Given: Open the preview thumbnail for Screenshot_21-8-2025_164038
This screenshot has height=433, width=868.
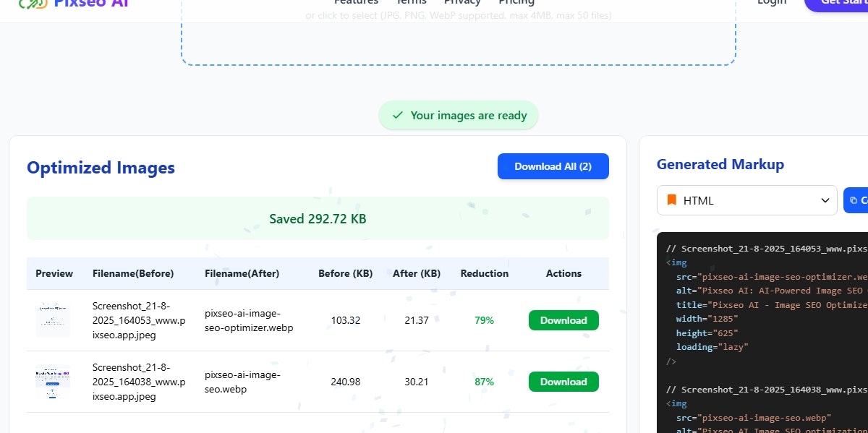Looking at the screenshot, I should pyautogui.click(x=53, y=382).
